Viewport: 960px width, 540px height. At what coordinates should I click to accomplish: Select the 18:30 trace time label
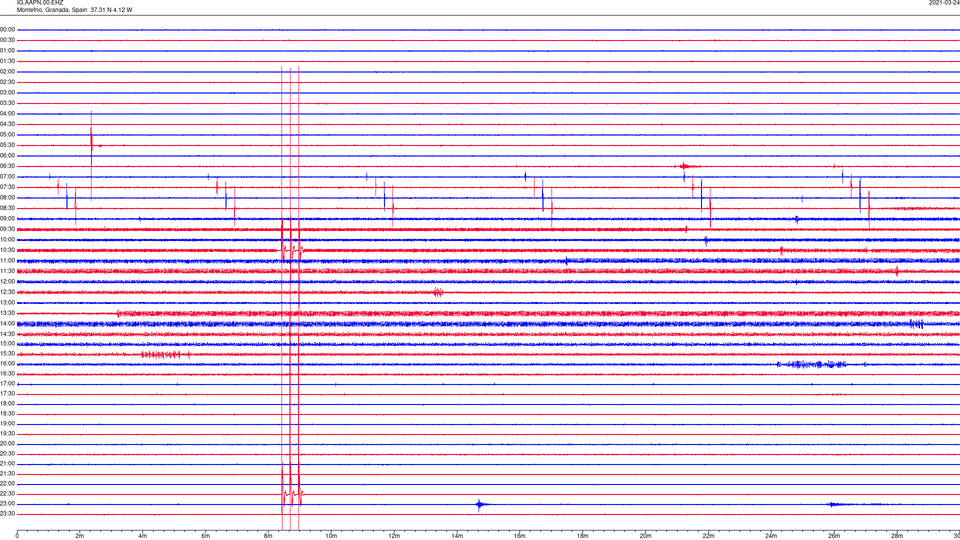point(8,414)
